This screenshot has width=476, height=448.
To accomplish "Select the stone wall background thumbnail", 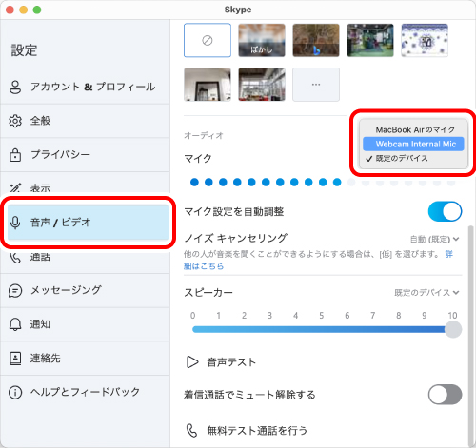I will tap(316, 40).
